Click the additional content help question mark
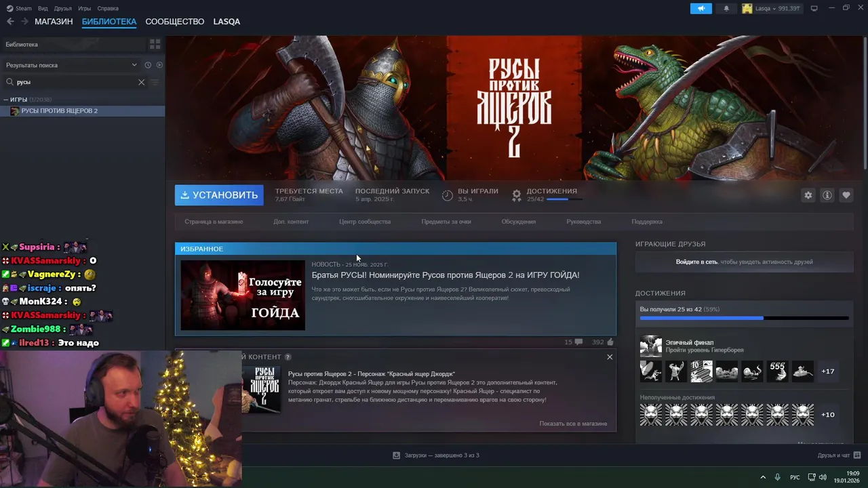This screenshot has width=868, height=488. click(x=288, y=357)
